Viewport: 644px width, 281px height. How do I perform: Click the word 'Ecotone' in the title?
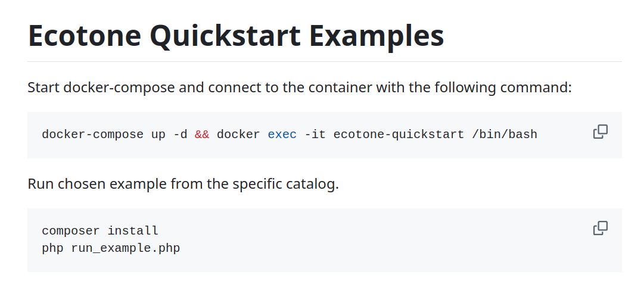[x=85, y=36]
